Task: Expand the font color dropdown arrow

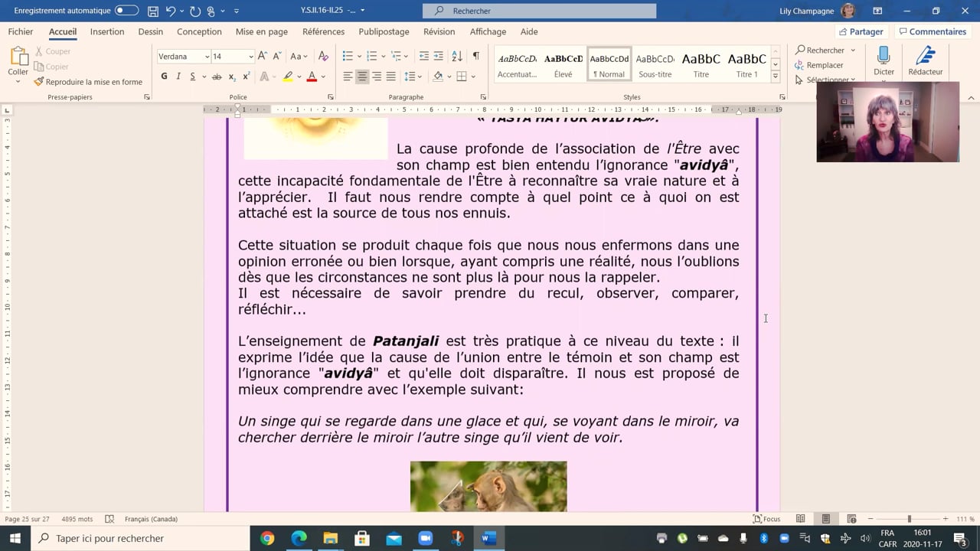Action: pos(323,77)
